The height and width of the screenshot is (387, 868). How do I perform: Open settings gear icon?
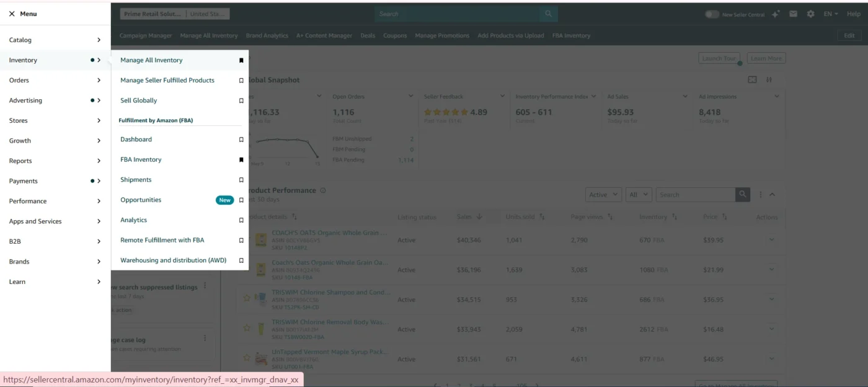point(810,14)
